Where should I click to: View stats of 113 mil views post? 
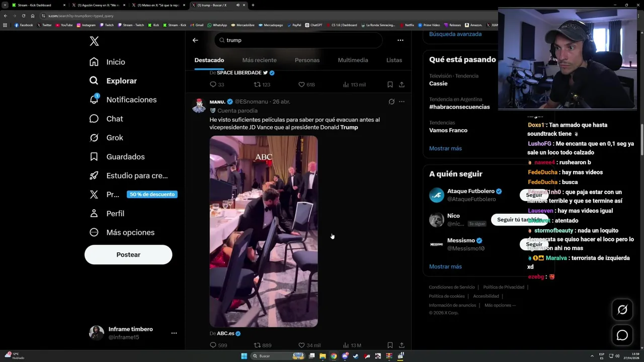pyautogui.click(x=354, y=84)
